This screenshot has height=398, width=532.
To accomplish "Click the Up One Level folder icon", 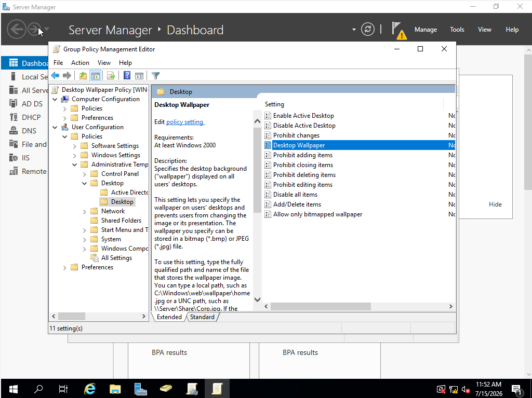I will point(83,76).
